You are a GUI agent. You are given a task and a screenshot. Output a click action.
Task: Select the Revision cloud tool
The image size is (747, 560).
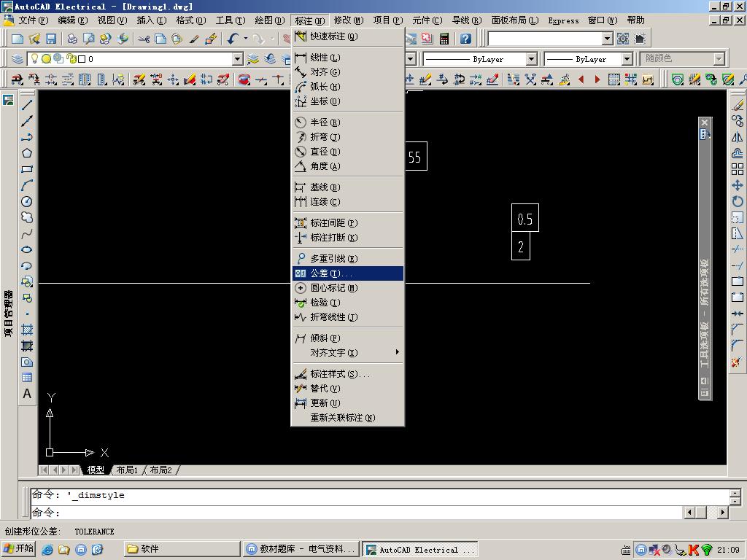point(27,217)
